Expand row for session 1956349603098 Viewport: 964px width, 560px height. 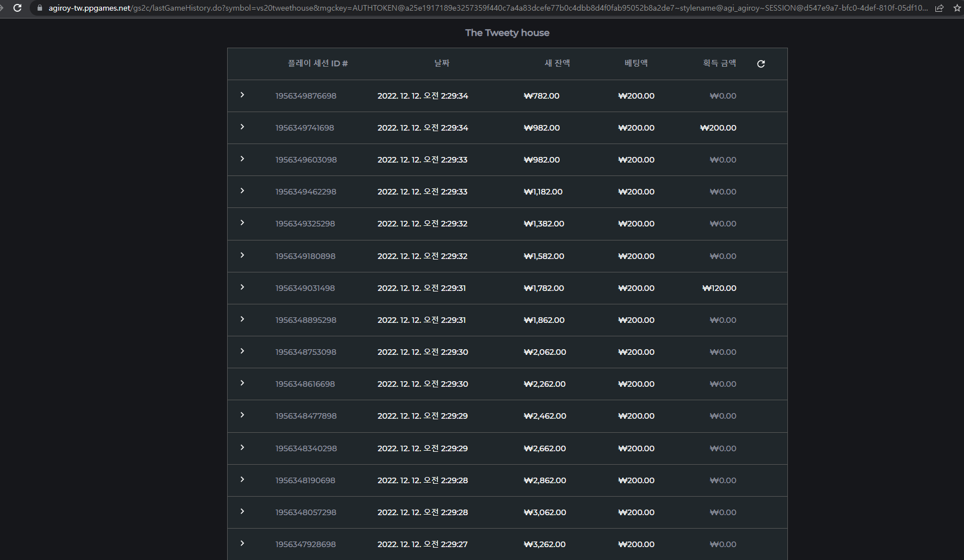(242, 159)
